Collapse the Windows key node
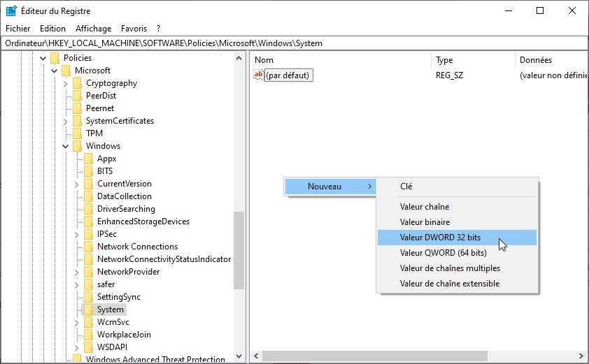Screen dimensions: 589x364 66,146
